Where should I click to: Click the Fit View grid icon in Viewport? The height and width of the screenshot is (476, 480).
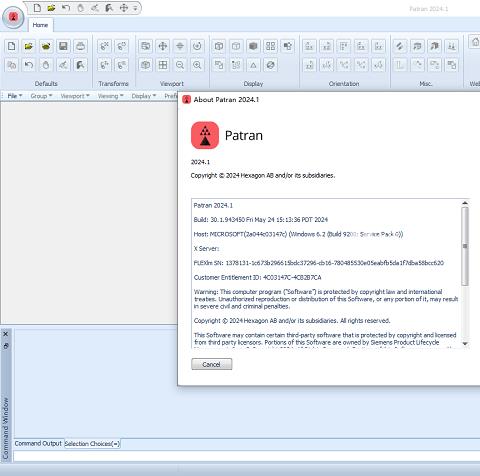(x=163, y=65)
